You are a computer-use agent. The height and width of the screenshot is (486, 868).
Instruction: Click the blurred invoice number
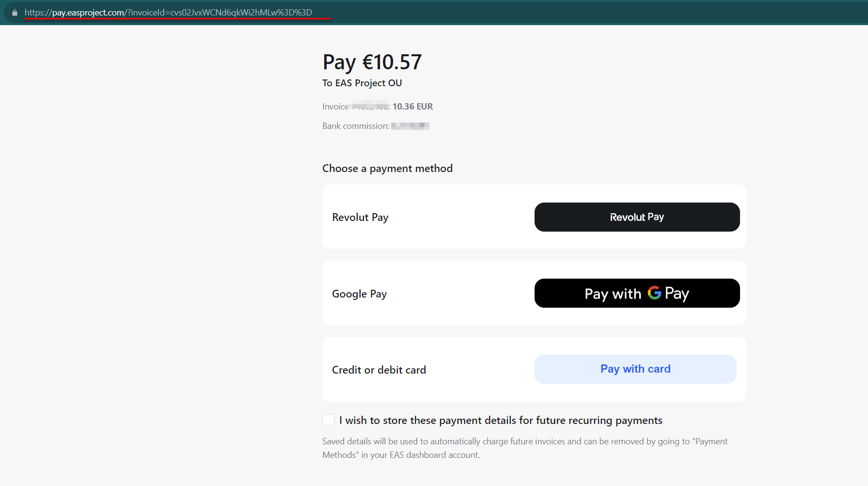coord(370,105)
